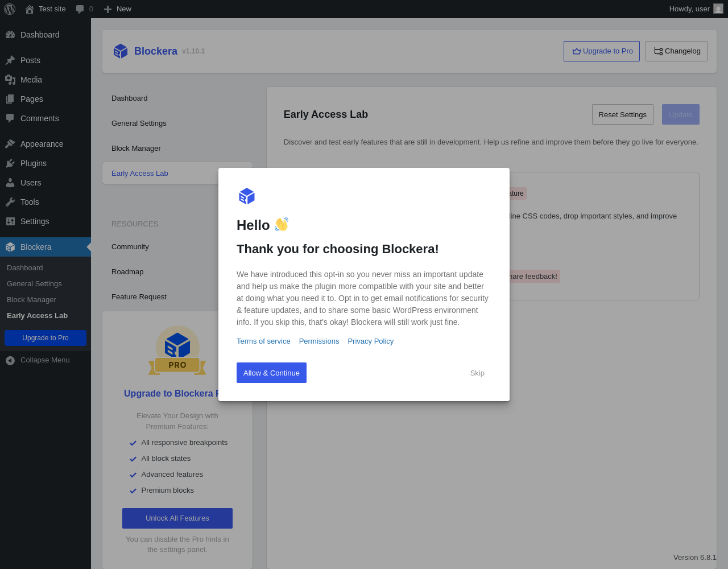Click the WordPress logo in admin bar

tap(10, 9)
